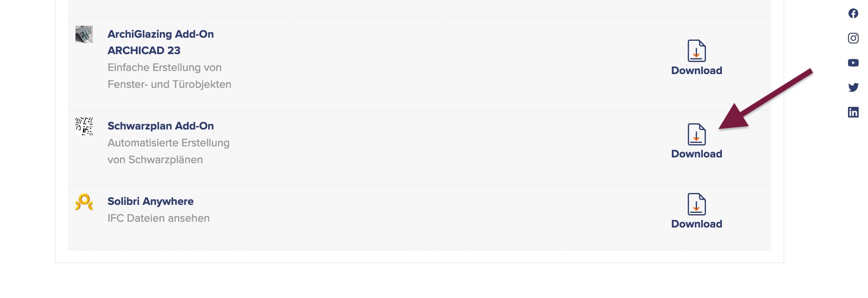Click Download label for Solibri Anywhere
Screen dimensions: 868x298
[697, 224]
